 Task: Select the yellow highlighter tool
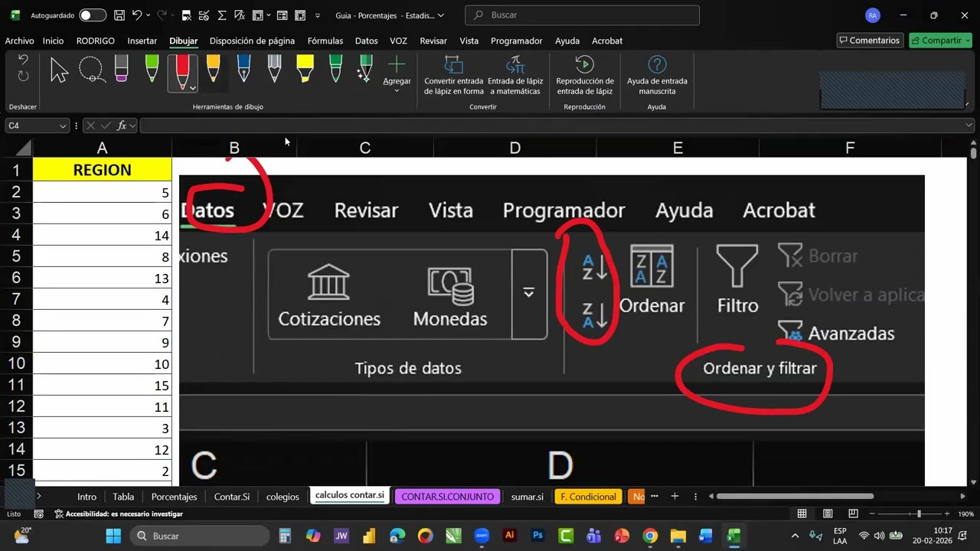coord(305,69)
